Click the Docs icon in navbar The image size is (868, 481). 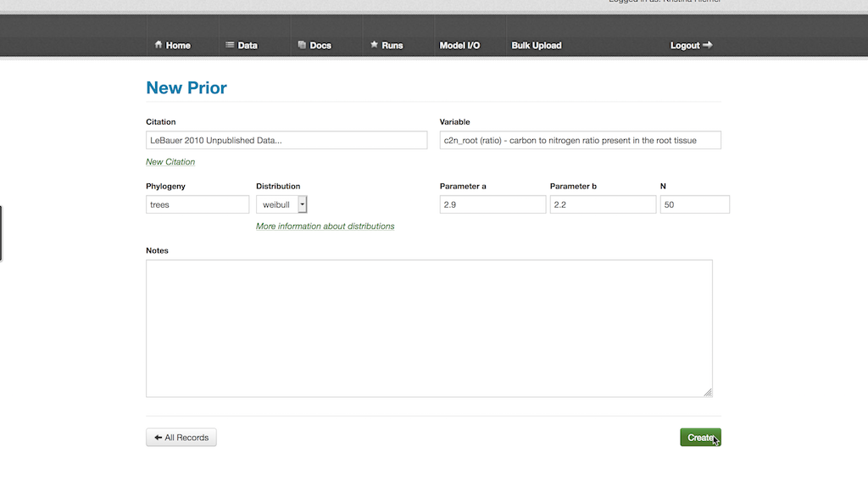click(302, 45)
